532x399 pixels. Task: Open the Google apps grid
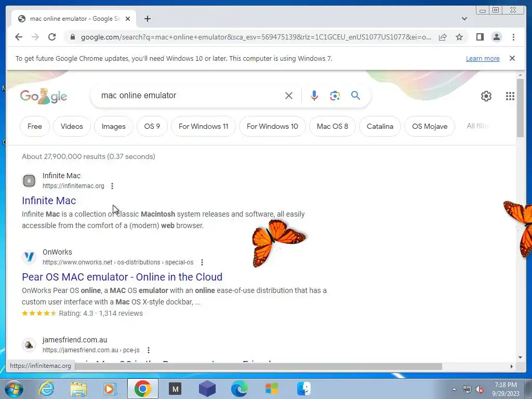(x=510, y=96)
